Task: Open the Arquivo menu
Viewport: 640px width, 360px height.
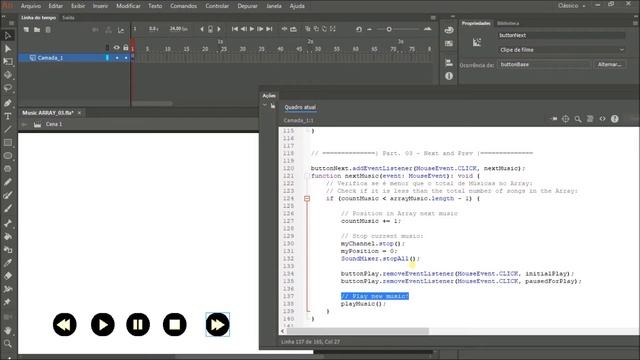Action: (x=31, y=6)
